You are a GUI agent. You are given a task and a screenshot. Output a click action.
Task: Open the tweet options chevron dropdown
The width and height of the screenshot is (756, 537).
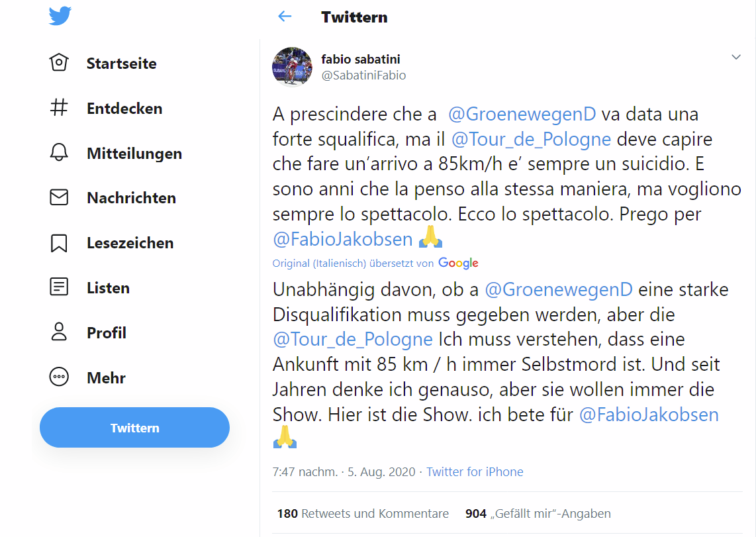[735, 58]
